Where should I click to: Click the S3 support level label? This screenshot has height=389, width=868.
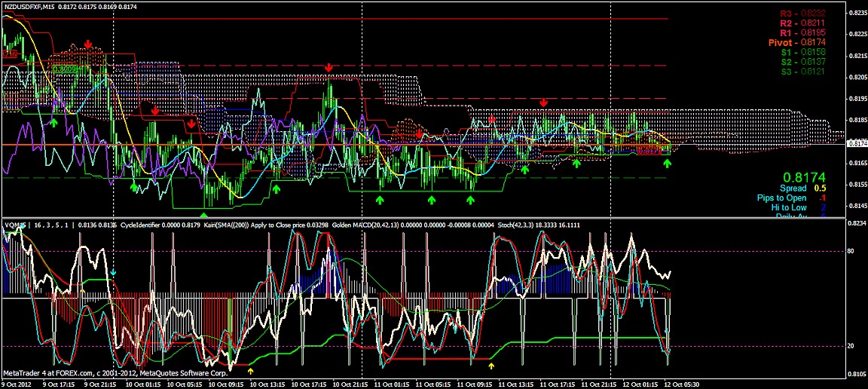[802, 72]
